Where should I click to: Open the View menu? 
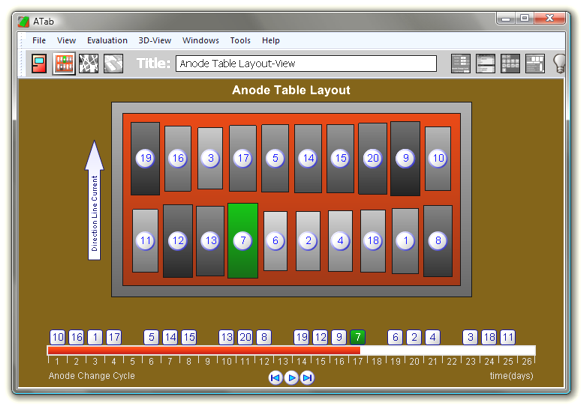tap(66, 40)
